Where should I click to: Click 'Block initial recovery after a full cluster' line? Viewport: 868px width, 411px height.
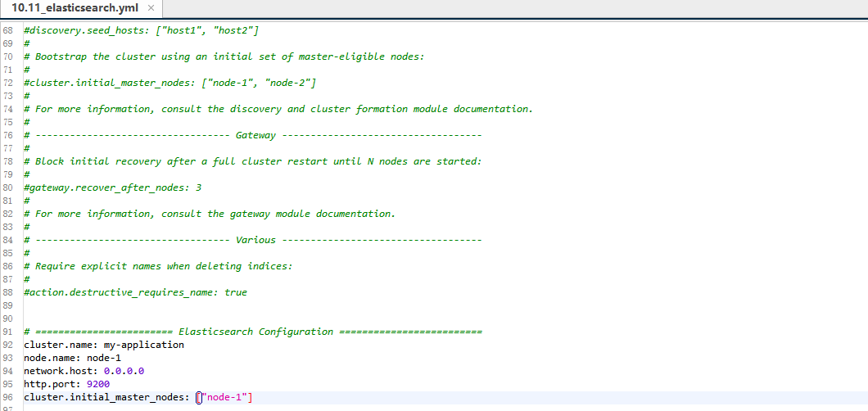(252, 161)
